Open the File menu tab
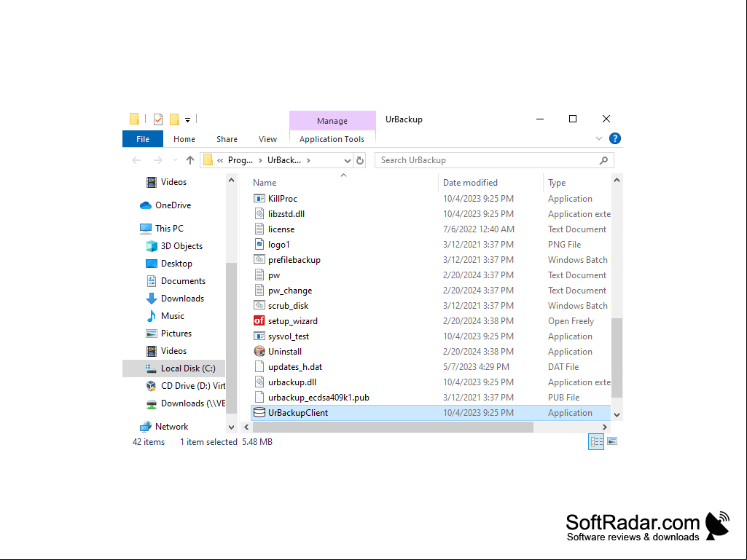747x560 pixels. click(142, 139)
